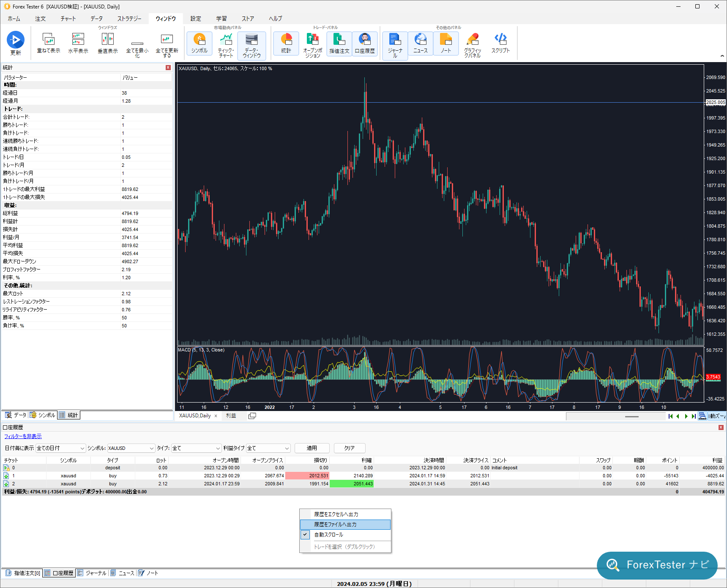The width and height of the screenshot is (727, 588).
Task: Choose 履歴をエクセルへ出力 menu entry
Action: (x=345, y=514)
